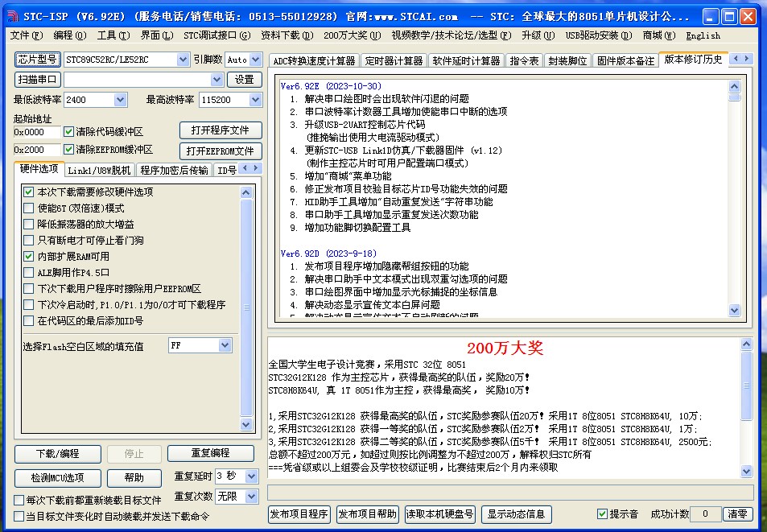The height and width of the screenshot is (532, 767).
Task: Click 打开程序文件 button
Action: pyautogui.click(x=221, y=130)
